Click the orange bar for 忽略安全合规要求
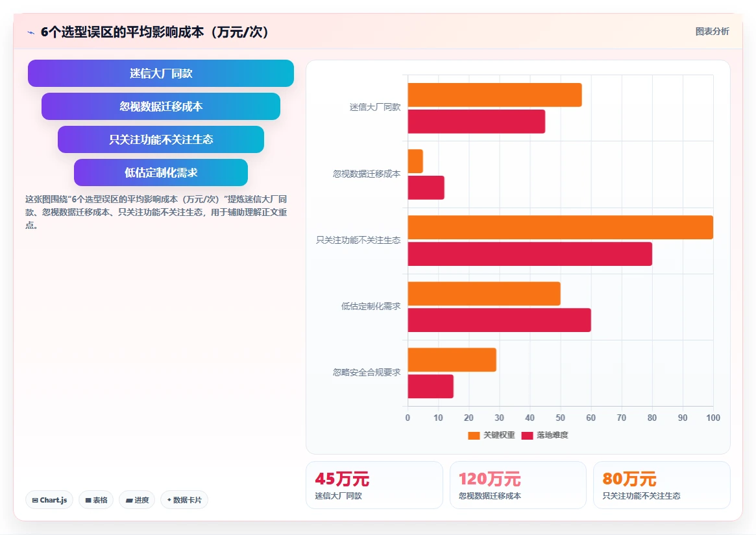Image resolution: width=756 pixels, height=535 pixels. pos(452,360)
